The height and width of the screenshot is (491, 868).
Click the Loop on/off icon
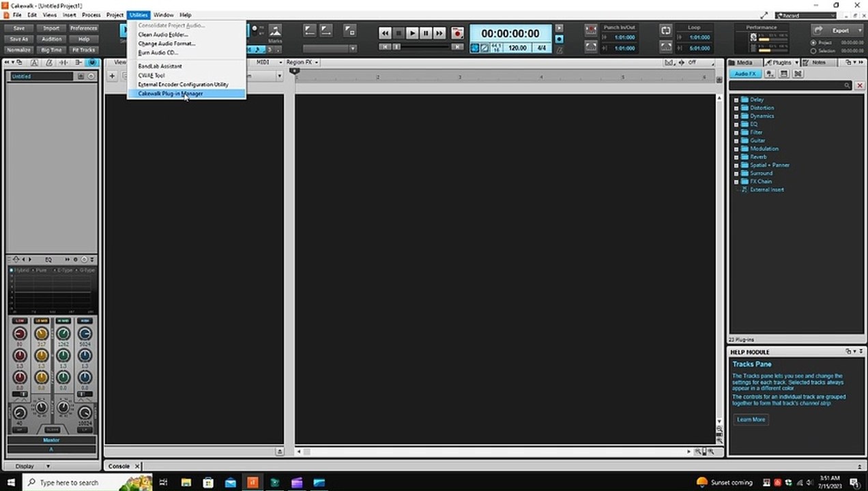(x=665, y=31)
